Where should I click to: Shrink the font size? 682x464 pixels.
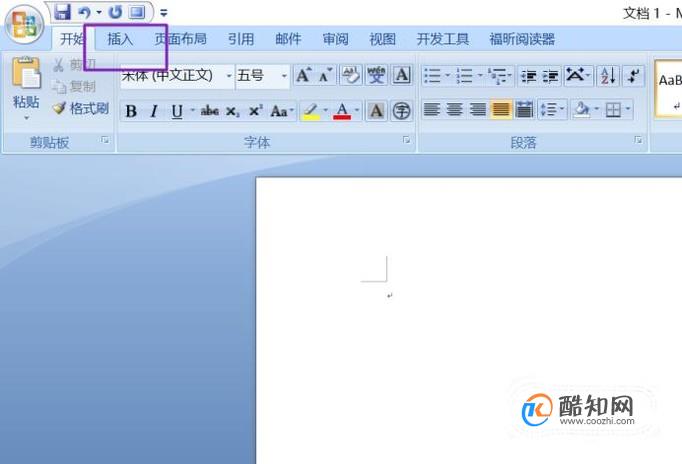(x=325, y=76)
